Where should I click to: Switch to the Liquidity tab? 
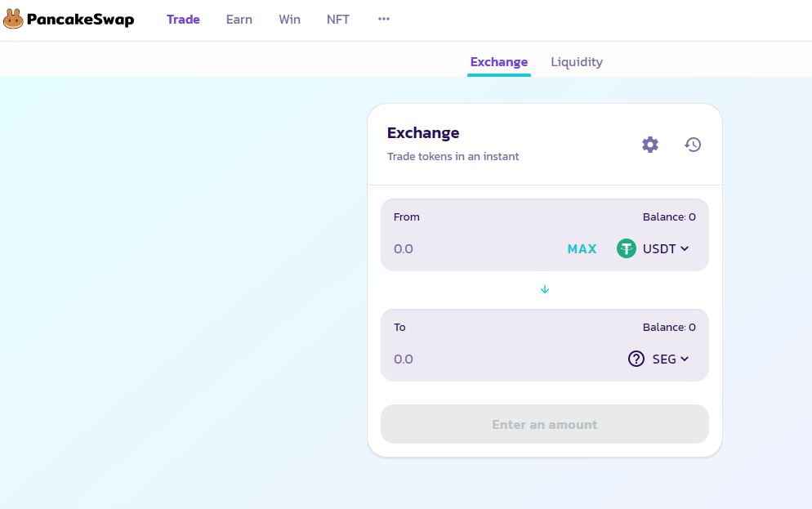[577, 62]
